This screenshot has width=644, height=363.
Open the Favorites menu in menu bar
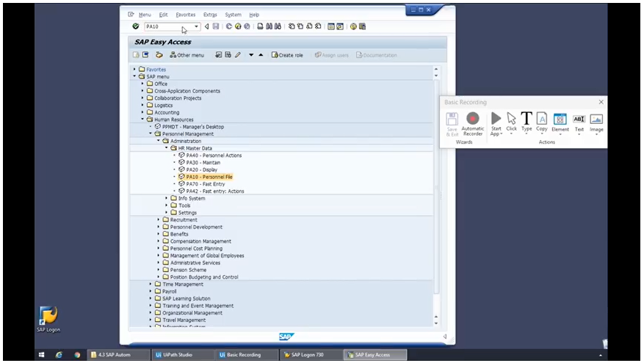click(186, 15)
